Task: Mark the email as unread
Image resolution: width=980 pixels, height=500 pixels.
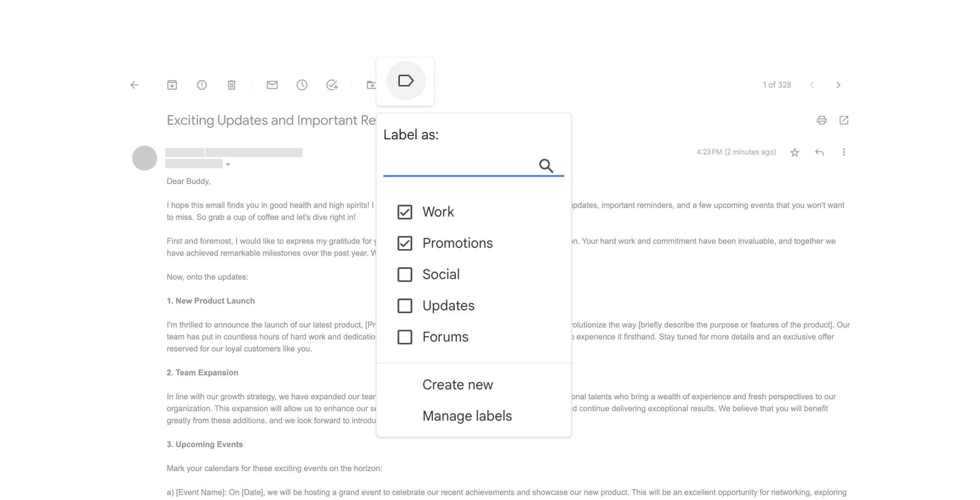Action: (272, 85)
